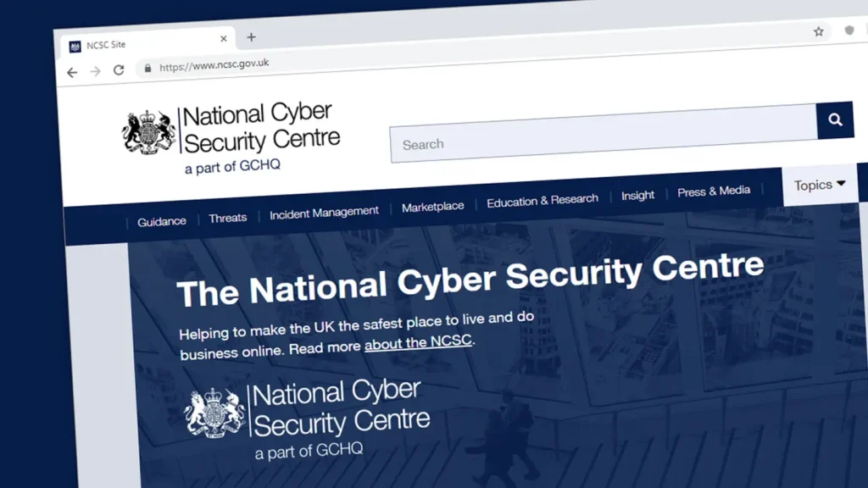Viewport: 868px width, 488px height.
Task: Follow the 'about the NCSC' link
Action: [418, 342]
